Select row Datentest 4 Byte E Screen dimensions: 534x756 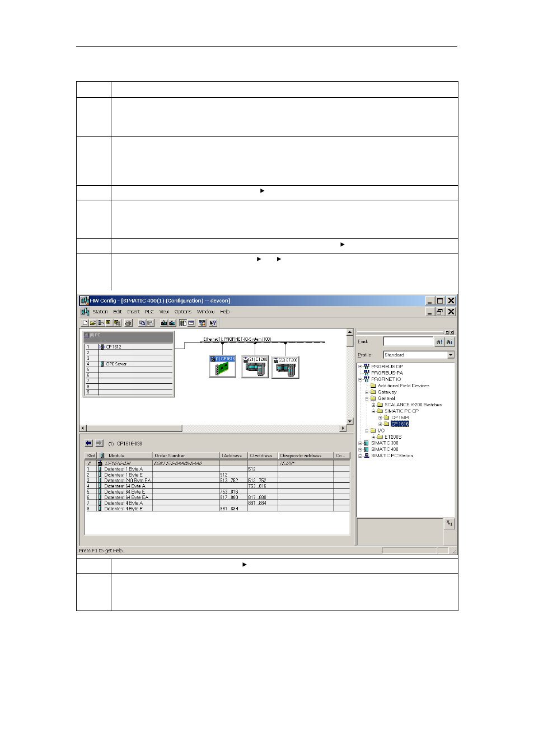pyautogui.click(x=217, y=508)
